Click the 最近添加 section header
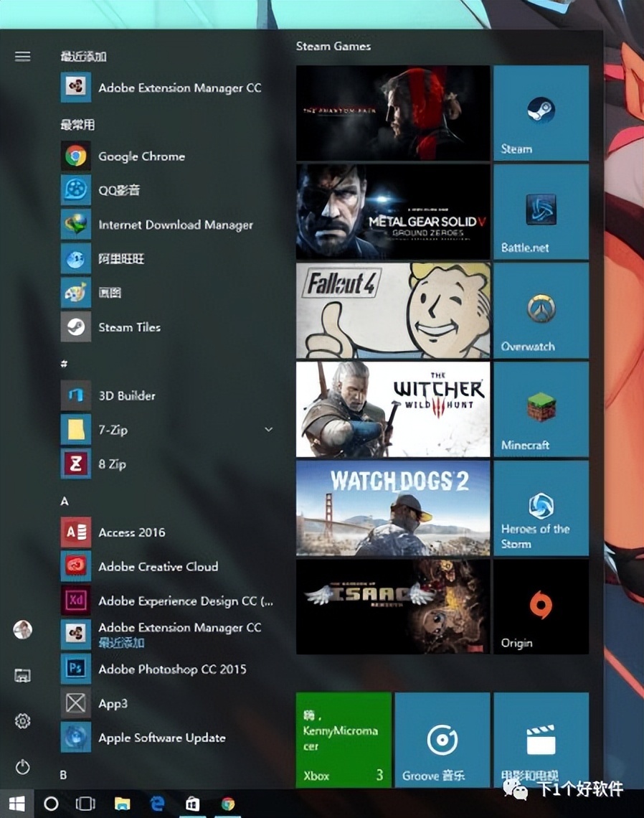The width and height of the screenshot is (644, 818). click(83, 57)
